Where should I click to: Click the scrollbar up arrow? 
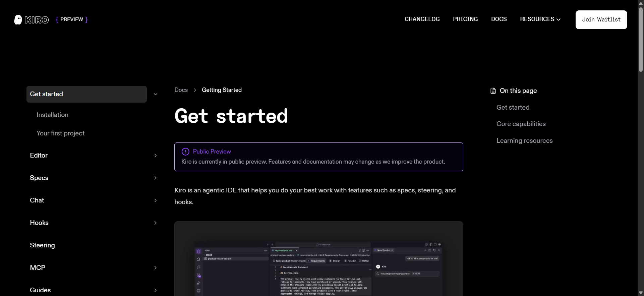641,3
